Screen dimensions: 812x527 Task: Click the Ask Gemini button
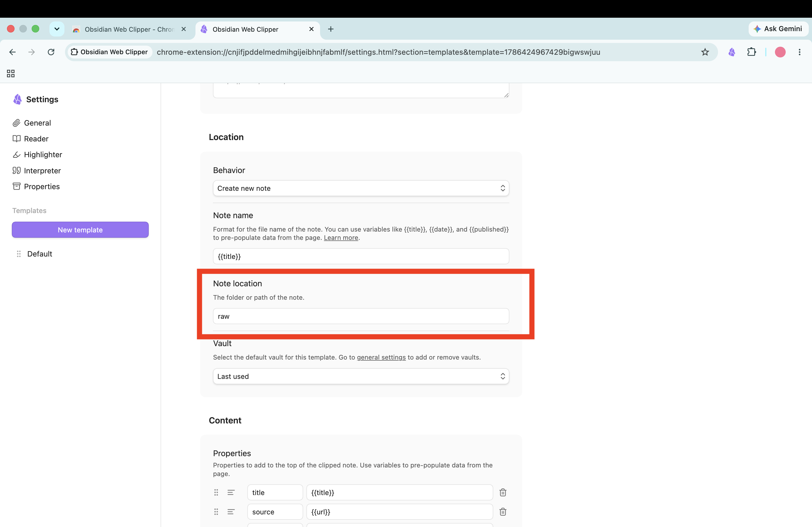pyautogui.click(x=778, y=29)
